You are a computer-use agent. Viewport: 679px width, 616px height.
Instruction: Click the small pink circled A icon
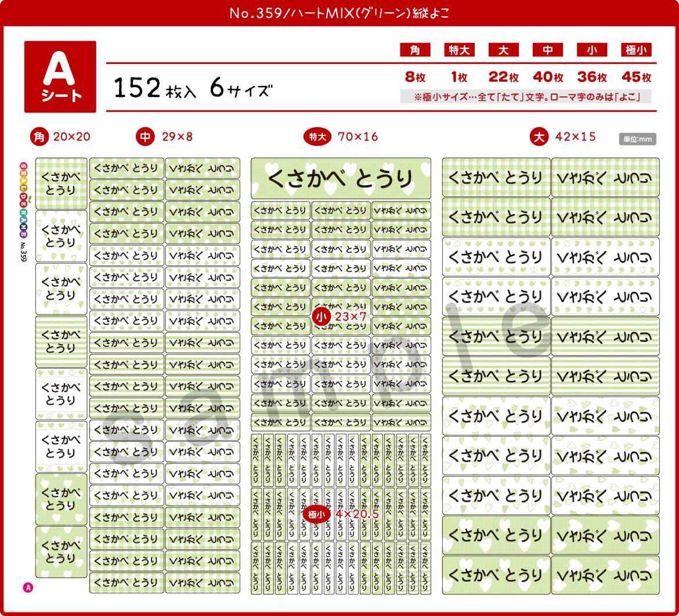28,588
